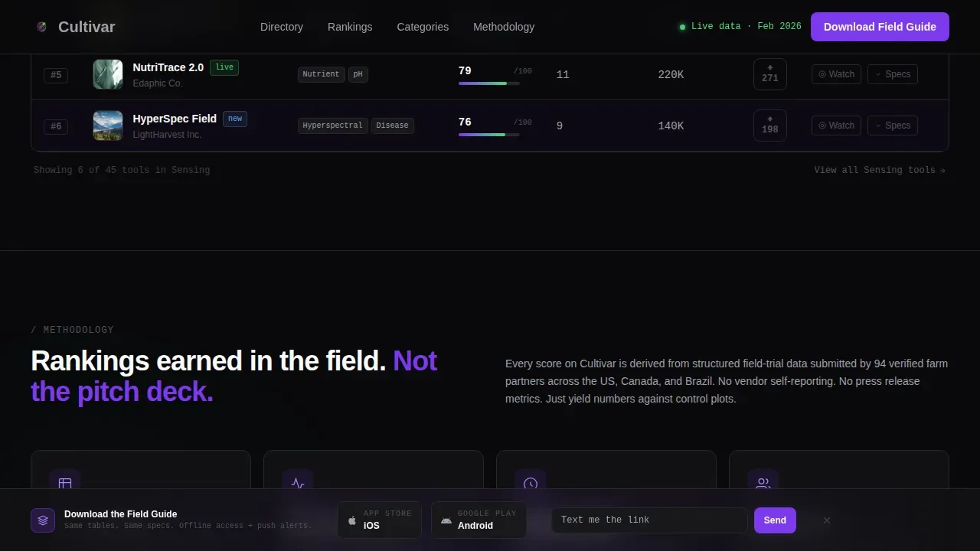Upvote NutriTrace 2.0 with 271 votes
This screenshot has width=980, height=551.
click(770, 74)
